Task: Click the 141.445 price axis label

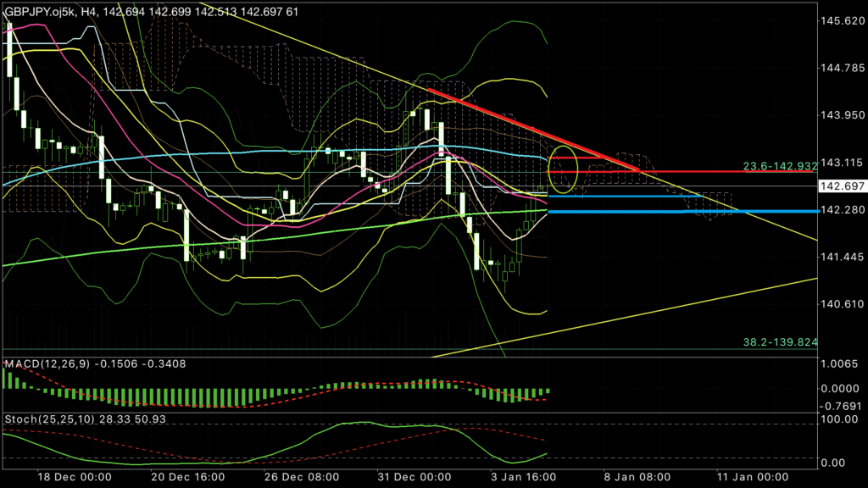Action: [843, 257]
